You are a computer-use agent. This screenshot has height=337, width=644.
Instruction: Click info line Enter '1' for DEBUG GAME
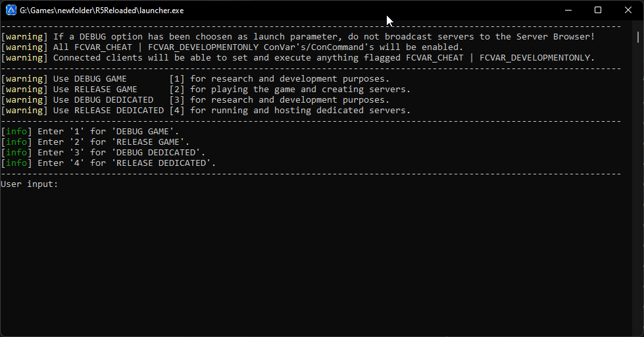pyautogui.click(x=90, y=132)
